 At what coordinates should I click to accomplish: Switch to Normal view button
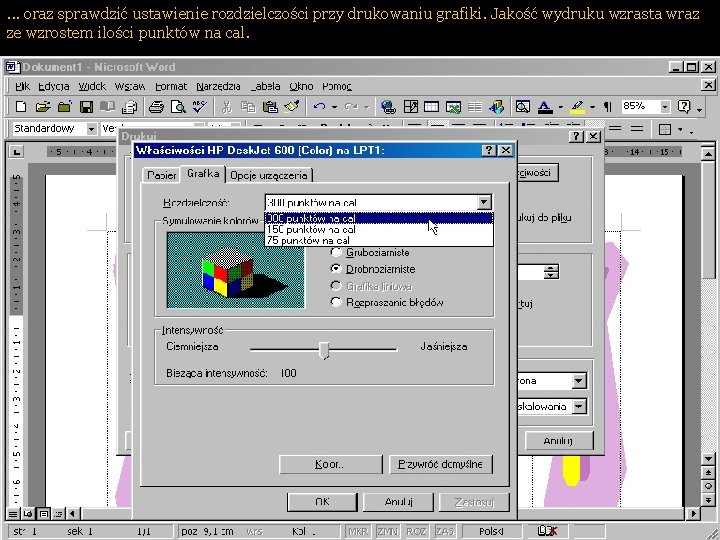13,513
